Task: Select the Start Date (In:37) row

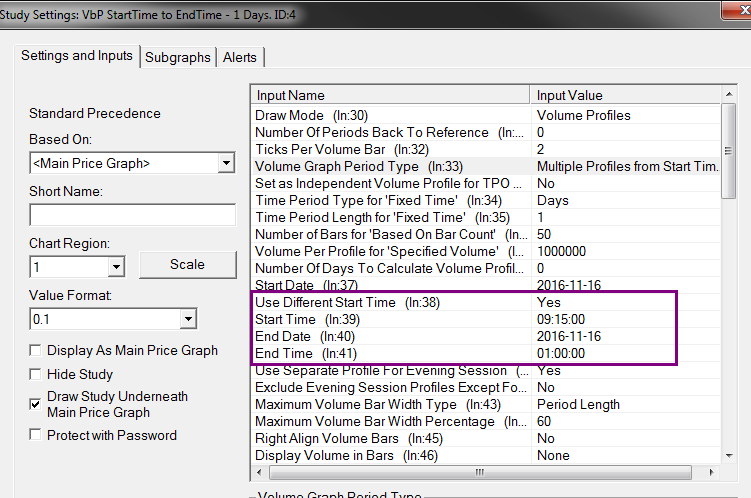Action: pos(486,285)
